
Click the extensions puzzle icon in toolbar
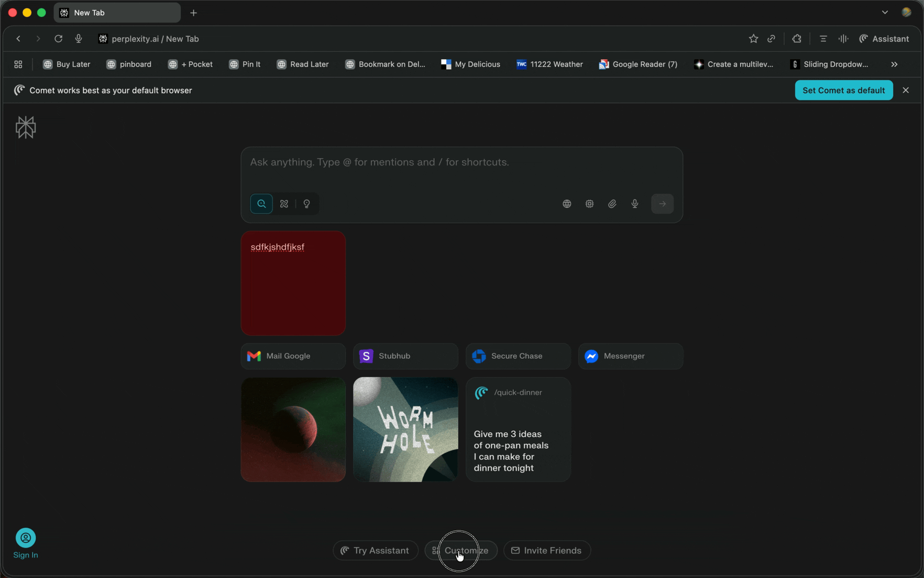pos(797,39)
